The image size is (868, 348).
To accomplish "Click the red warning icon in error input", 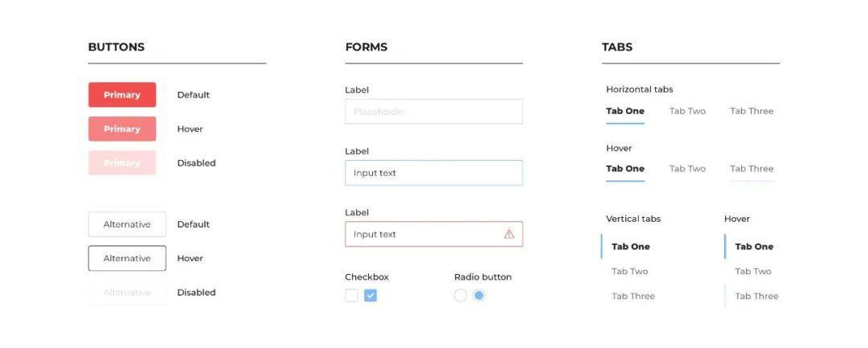I will pyautogui.click(x=509, y=234).
